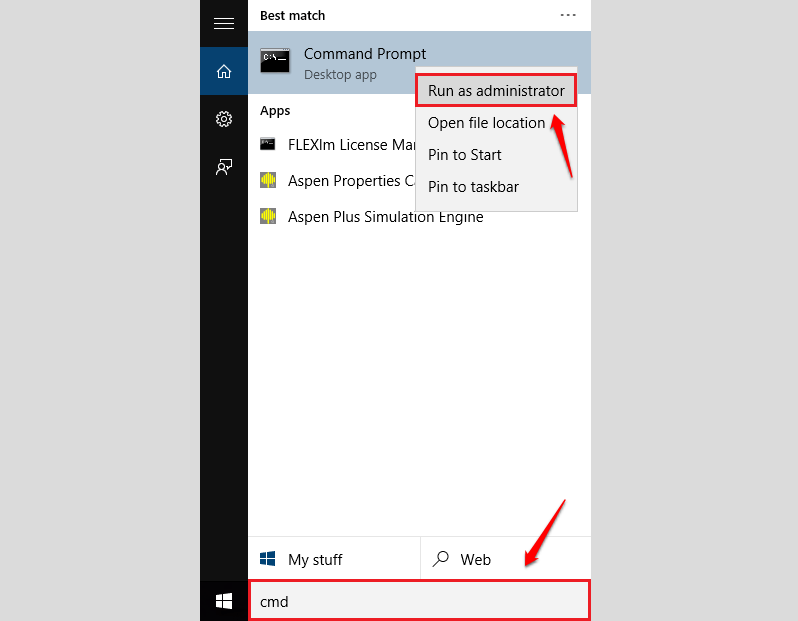
Task: Click the Aspen Properties app icon
Action: coord(268,180)
